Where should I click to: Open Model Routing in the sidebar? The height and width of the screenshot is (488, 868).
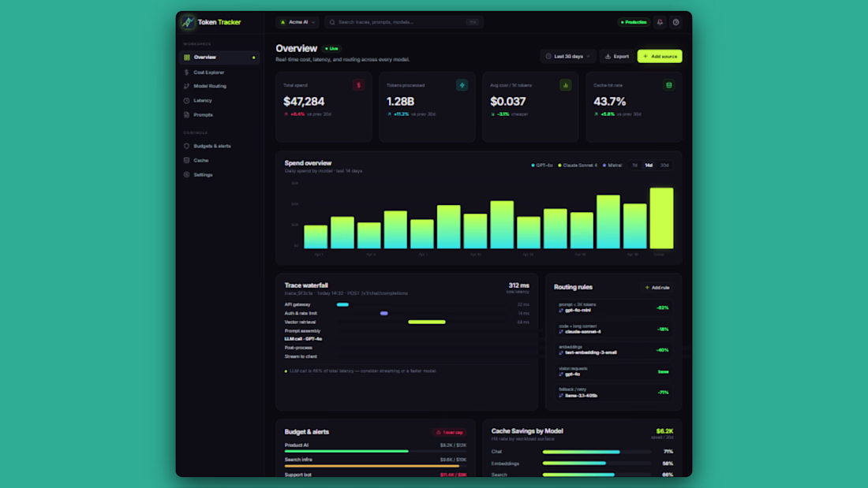tap(219, 86)
